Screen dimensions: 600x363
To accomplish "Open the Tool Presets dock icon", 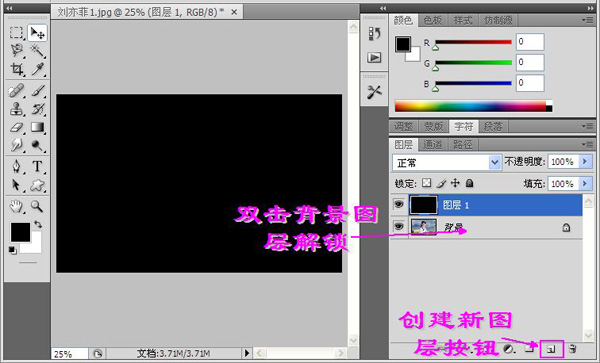I will coord(374,92).
